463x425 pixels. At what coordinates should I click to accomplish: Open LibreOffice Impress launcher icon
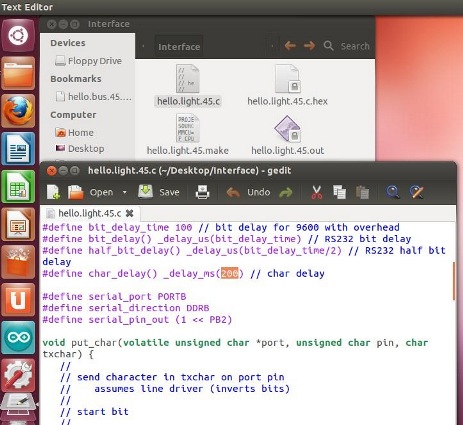pyautogui.click(x=18, y=224)
